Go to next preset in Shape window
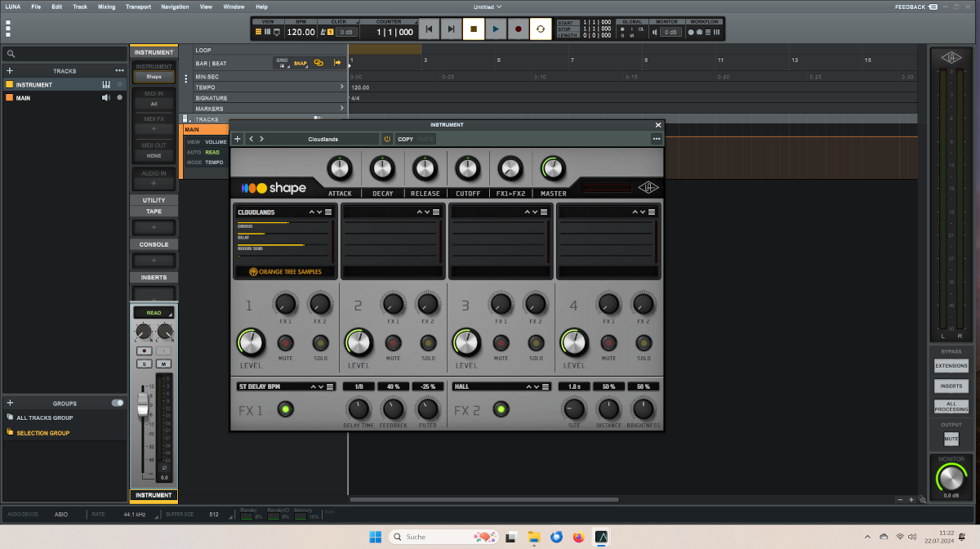Image resolution: width=980 pixels, height=549 pixels. (261, 139)
